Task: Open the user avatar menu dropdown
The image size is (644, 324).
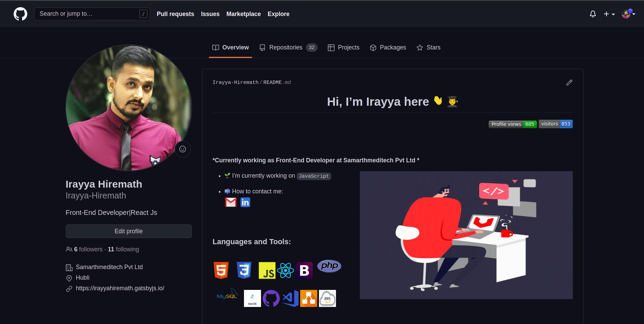Action: (x=628, y=14)
